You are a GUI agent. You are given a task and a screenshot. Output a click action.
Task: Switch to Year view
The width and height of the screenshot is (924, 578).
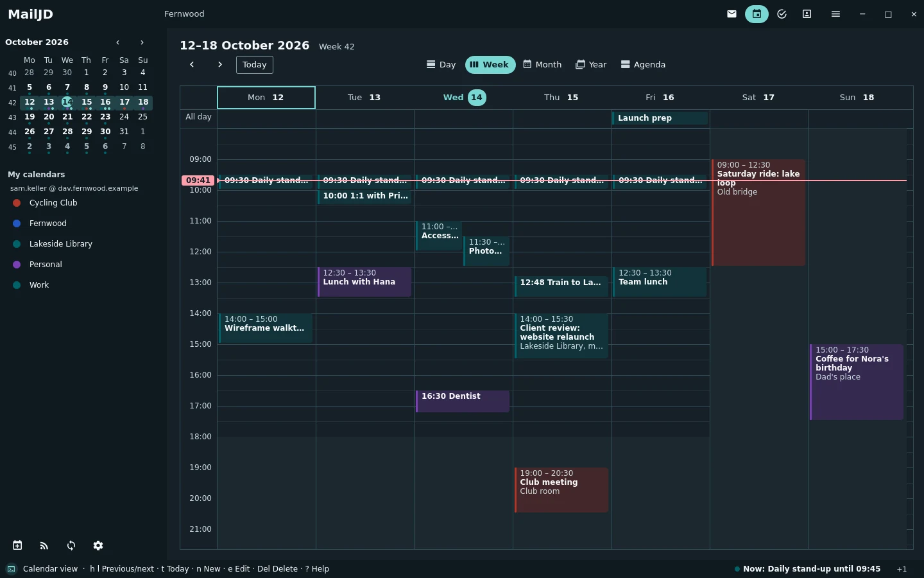[x=591, y=65]
